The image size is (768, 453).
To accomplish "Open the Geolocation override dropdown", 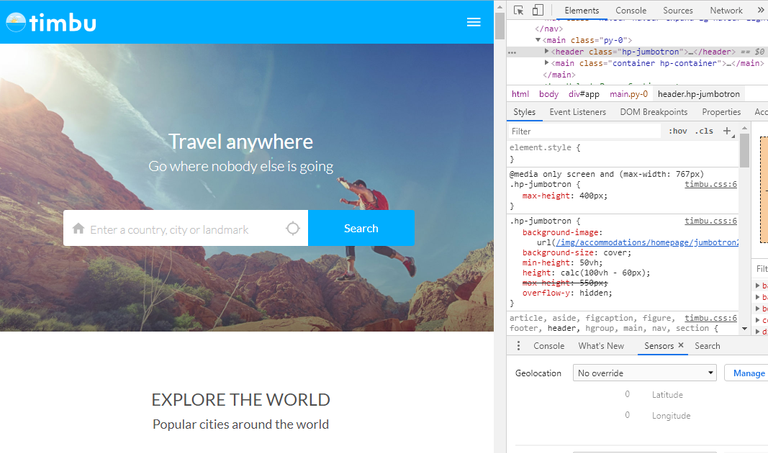I will pos(645,373).
